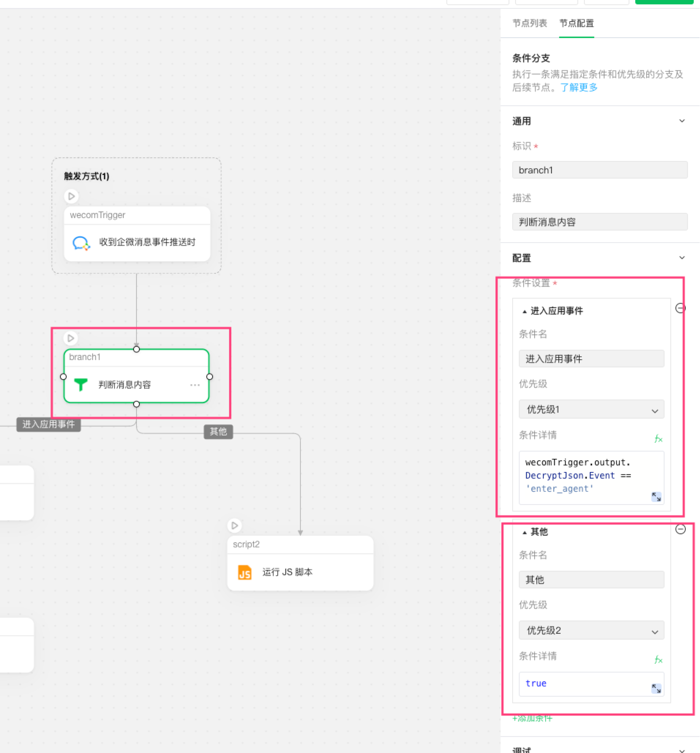Switch to the 节点列表 tab

pyautogui.click(x=529, y=23)
